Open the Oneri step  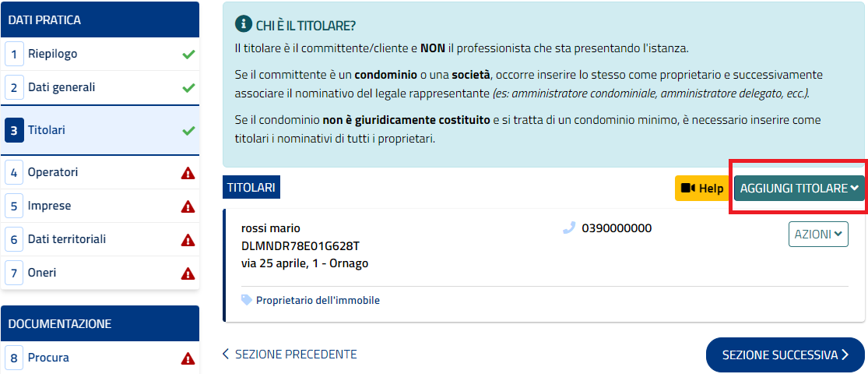(42, 273)
